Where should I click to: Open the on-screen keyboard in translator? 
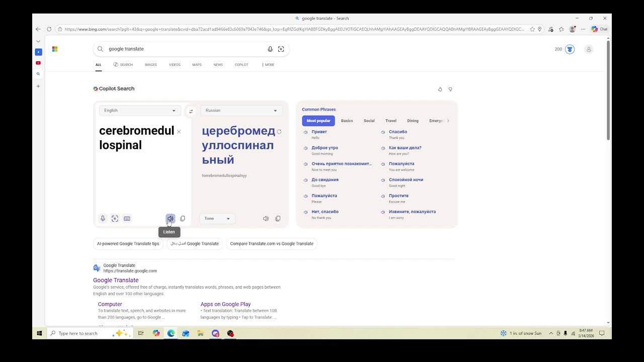pos(127,219)
